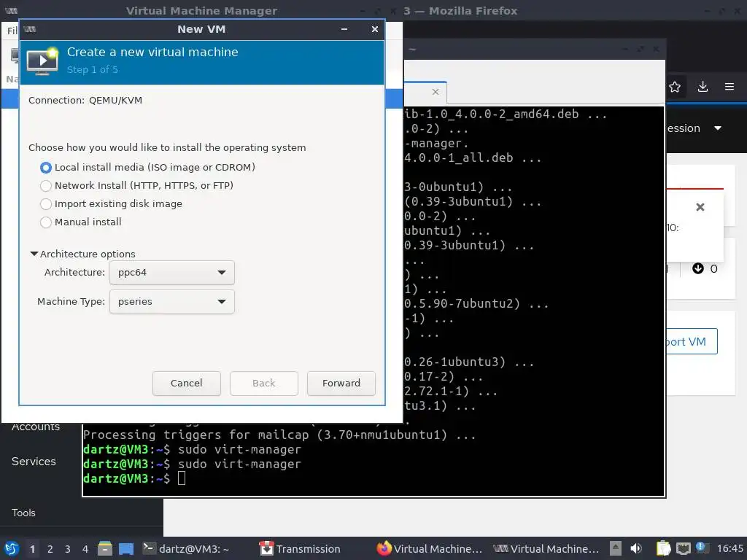Switch to workspace 4
747x560 pixels.
pos(85,549)
